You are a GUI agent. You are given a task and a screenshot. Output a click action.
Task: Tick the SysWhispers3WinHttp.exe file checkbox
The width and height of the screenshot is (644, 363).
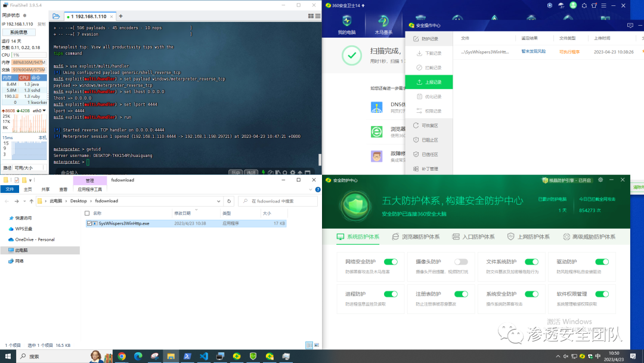tap(89, 224)
